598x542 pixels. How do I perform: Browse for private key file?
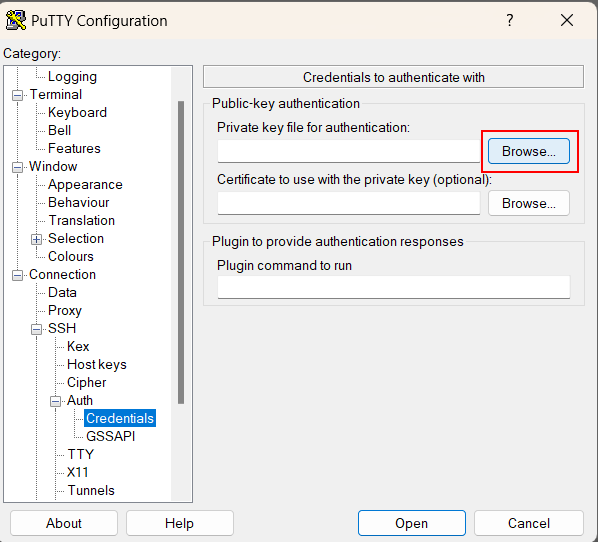[x=529, y=151]
